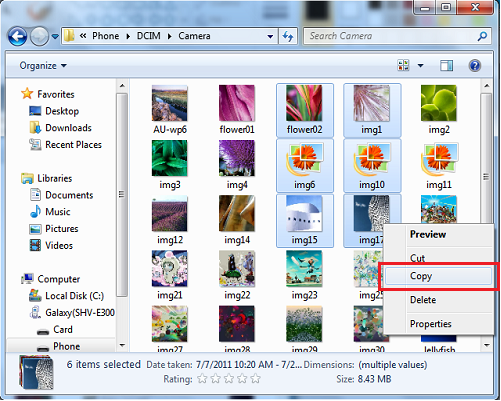The width and height of the screenshot is (501, 401).
Task: Toggle the preview pane button
Action: pos(446,66)
